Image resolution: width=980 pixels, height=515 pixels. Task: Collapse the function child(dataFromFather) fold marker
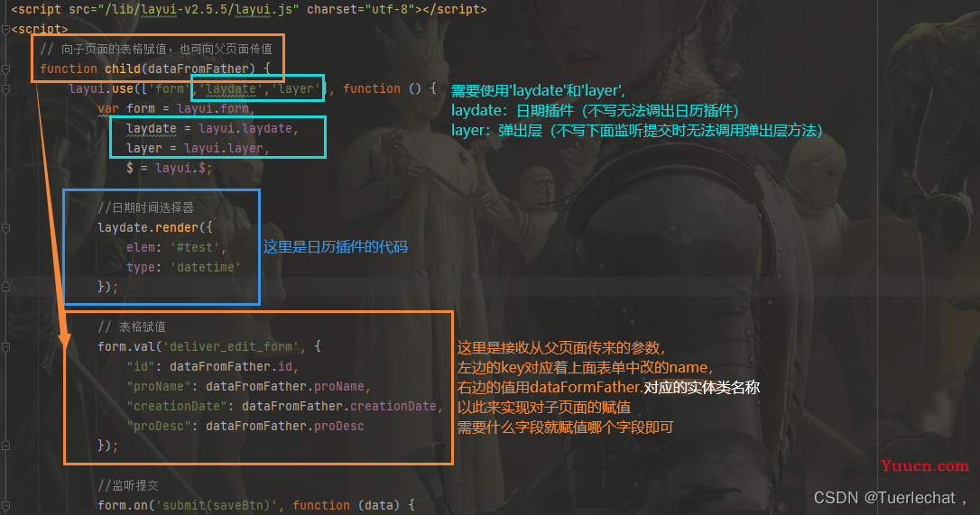[x=5, y=69]
